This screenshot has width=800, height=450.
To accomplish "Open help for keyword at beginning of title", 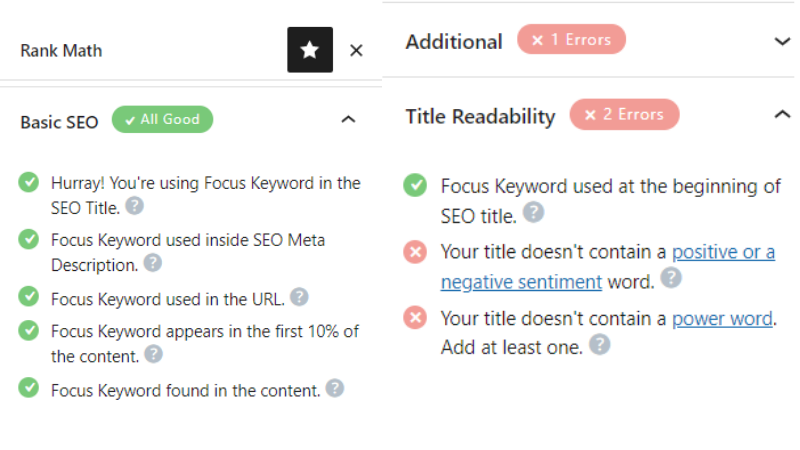I will click(x=534, y=212).
